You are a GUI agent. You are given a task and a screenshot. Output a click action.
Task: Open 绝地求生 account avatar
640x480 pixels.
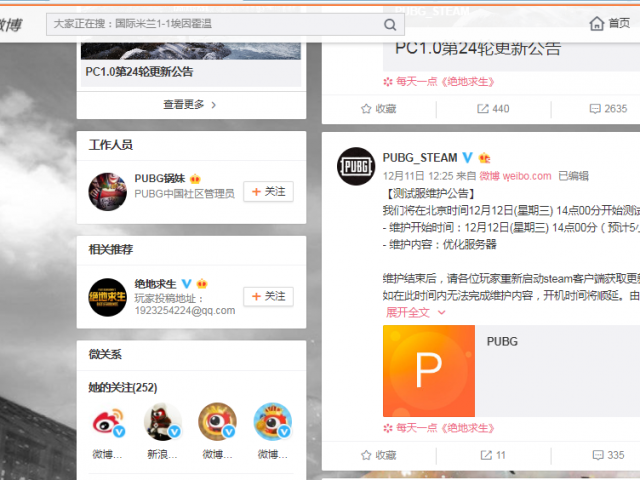(x=107, y=297)
